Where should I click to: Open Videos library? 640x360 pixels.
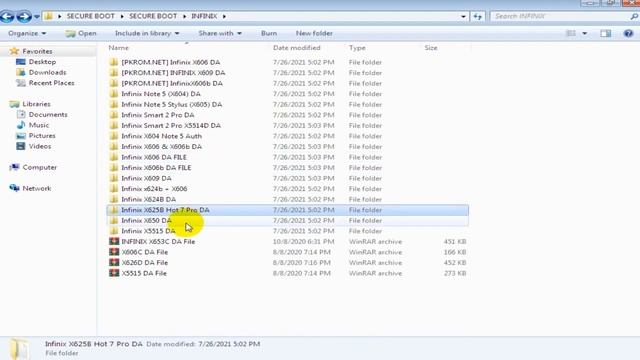tap(40, 147)
